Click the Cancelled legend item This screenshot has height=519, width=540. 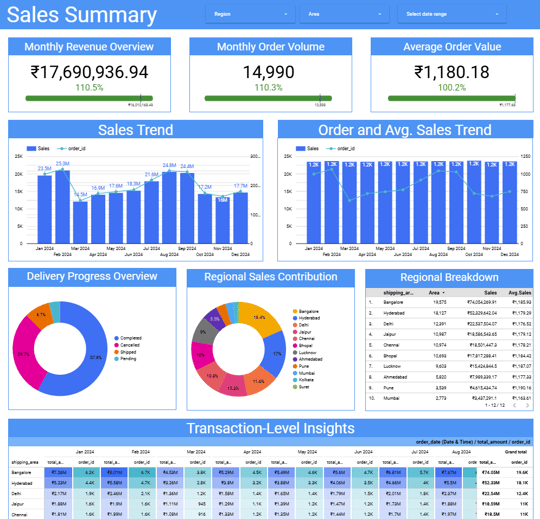pos(127,345)
